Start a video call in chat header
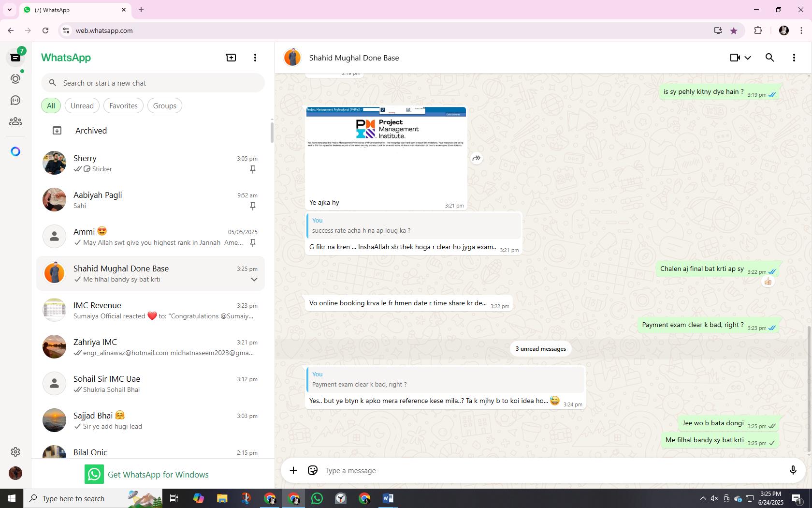Viewport: 812px width, 508px height. (x=735, y=58)
